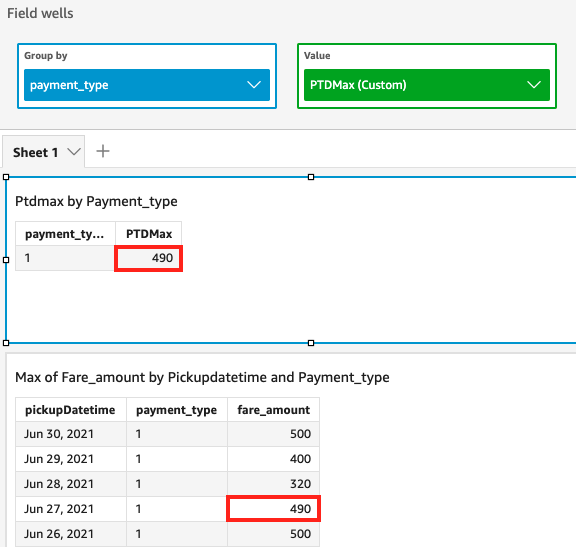
Task: Click the Field wells panel heading
Action: 40,13
